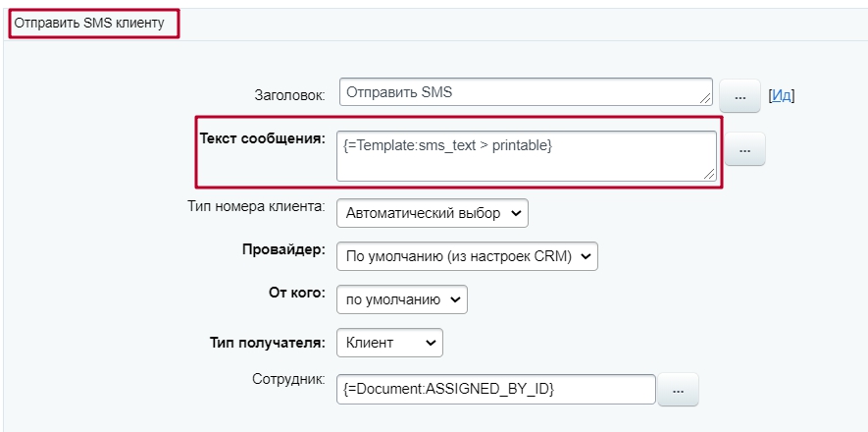Grab the resize handle of Текст сообщения textarea
Screen dimensions: 868x432
click(709, 174)
